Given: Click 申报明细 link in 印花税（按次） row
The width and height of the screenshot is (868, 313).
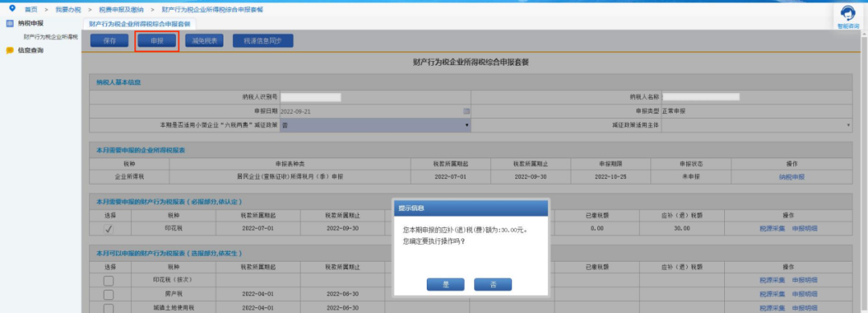Looking at the screenshot, I should click(x=805, y=280).
